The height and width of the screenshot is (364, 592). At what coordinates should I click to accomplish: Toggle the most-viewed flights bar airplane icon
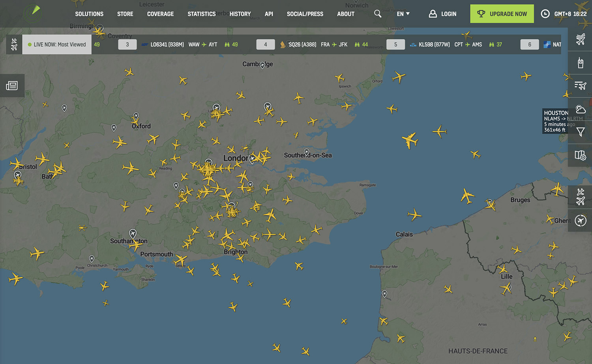tap(14, 45)
